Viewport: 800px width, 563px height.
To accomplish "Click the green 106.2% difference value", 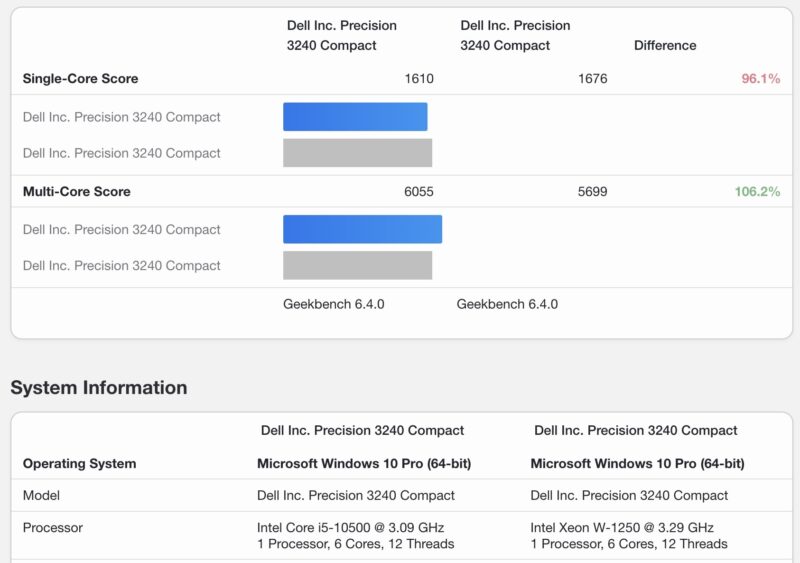I will pos(758,191).
